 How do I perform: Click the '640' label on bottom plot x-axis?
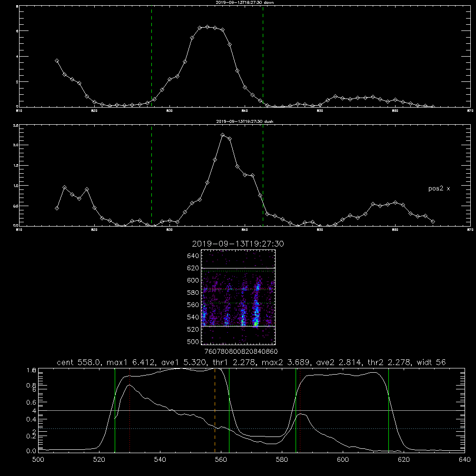[465, 460]
